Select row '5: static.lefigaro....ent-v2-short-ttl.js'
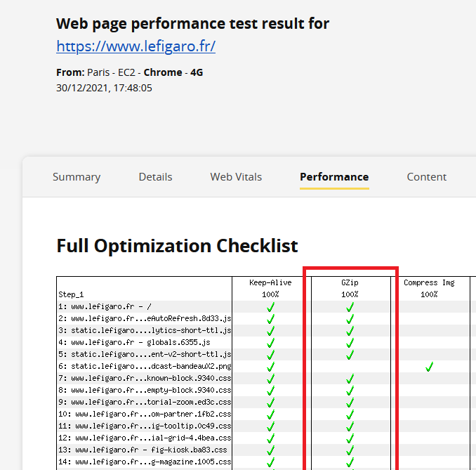The height and width of the screenshot is (470, 476). [x=145, y=354]
